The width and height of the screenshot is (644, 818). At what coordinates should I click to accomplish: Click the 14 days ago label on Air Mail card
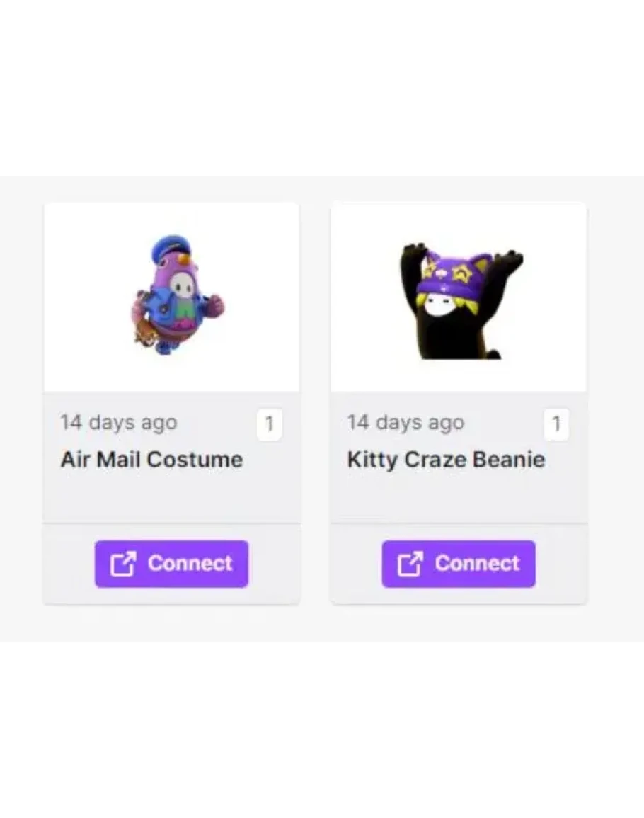click(119, 423)
